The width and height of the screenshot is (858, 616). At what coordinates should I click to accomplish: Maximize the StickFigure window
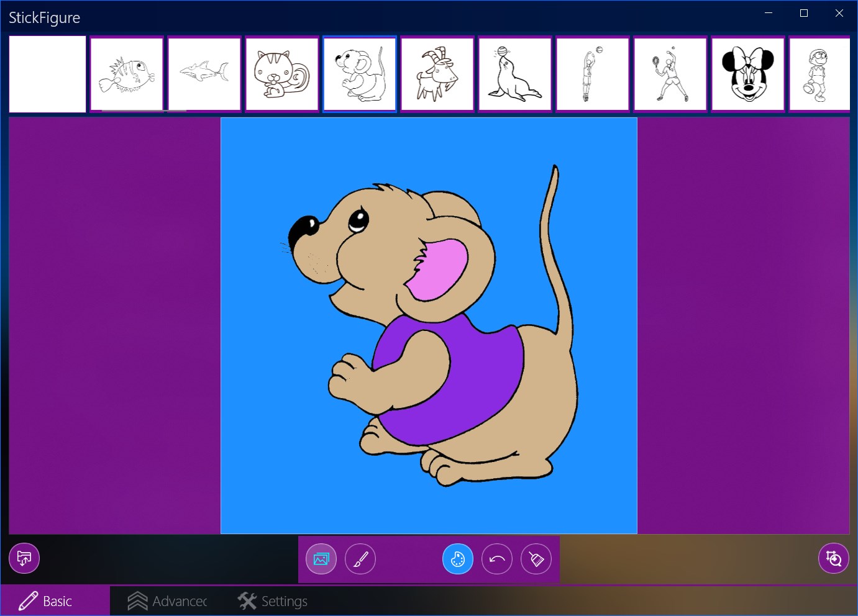tap(804, 13)
